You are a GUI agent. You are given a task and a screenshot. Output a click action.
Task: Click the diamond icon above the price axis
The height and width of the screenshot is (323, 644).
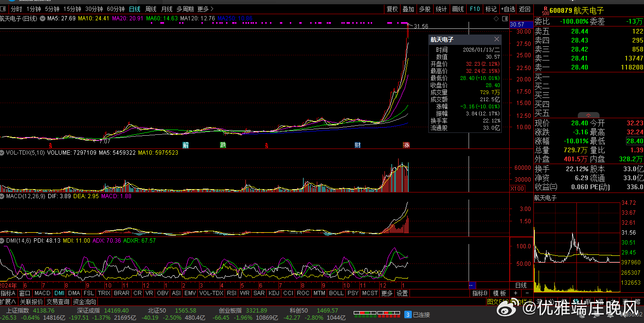click(x=496, y=18)
